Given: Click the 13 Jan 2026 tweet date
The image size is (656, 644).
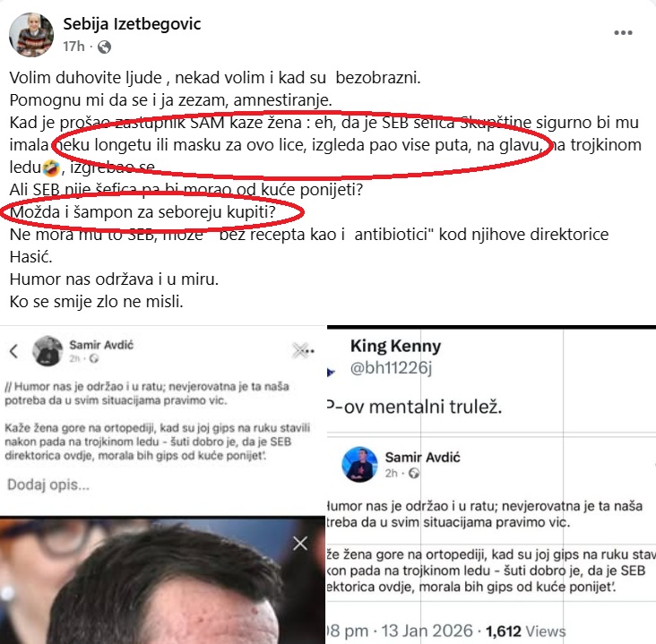Looking at the screenshot, I should click(427, 631).
